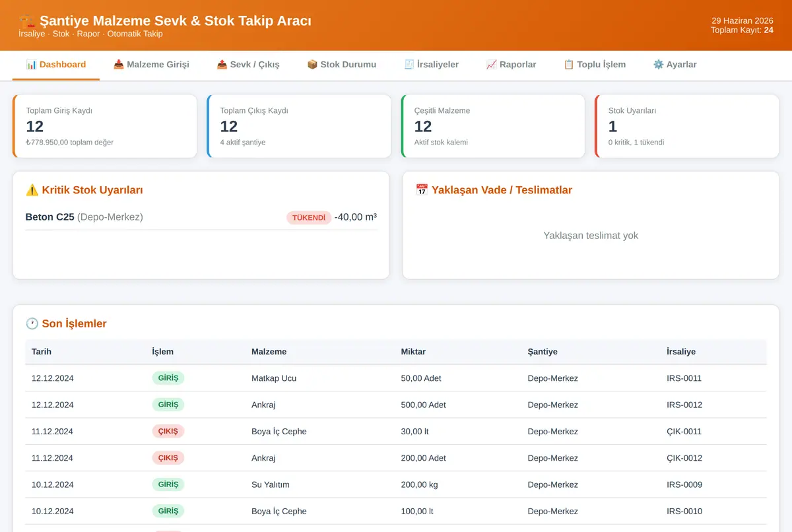The image size is (792, 532).
Task: Click irsaliye number IRS-0012
Action: point(684,405)
